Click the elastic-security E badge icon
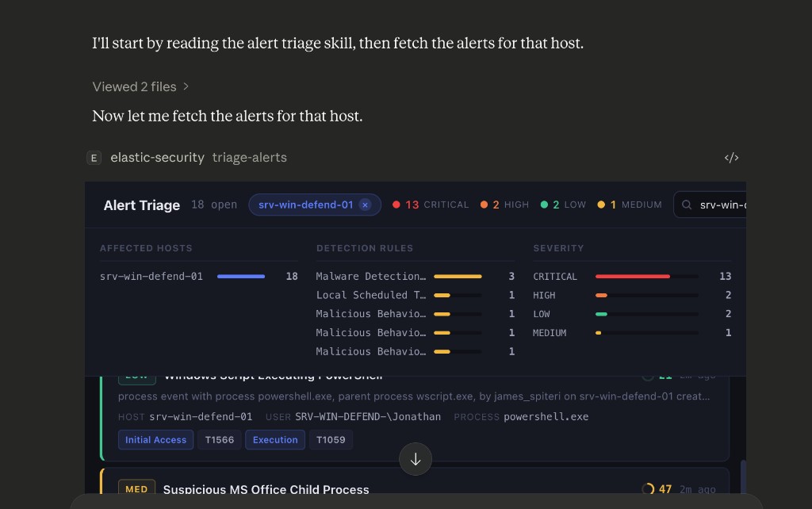The width and height of the screenshot is (812, 509). 94,158
